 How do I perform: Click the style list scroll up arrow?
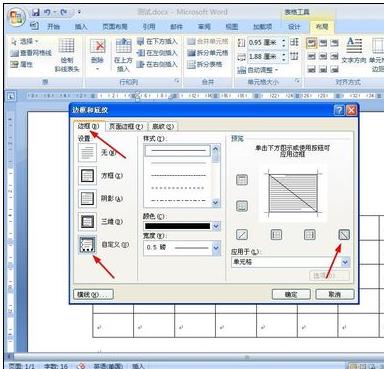pos(216,149)
